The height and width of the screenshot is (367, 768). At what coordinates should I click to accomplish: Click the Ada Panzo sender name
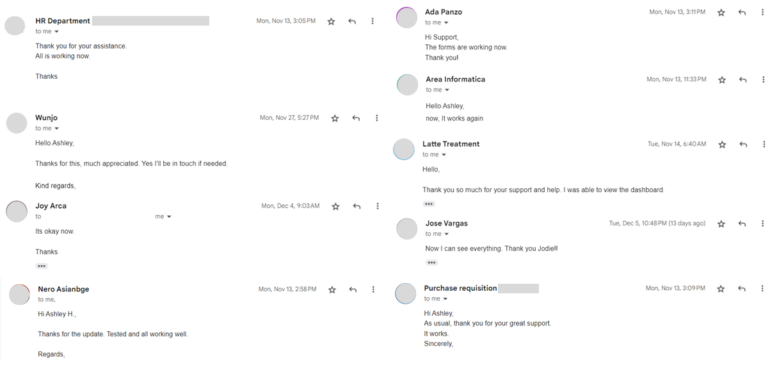pyautogui.click(x=443, y=12)
